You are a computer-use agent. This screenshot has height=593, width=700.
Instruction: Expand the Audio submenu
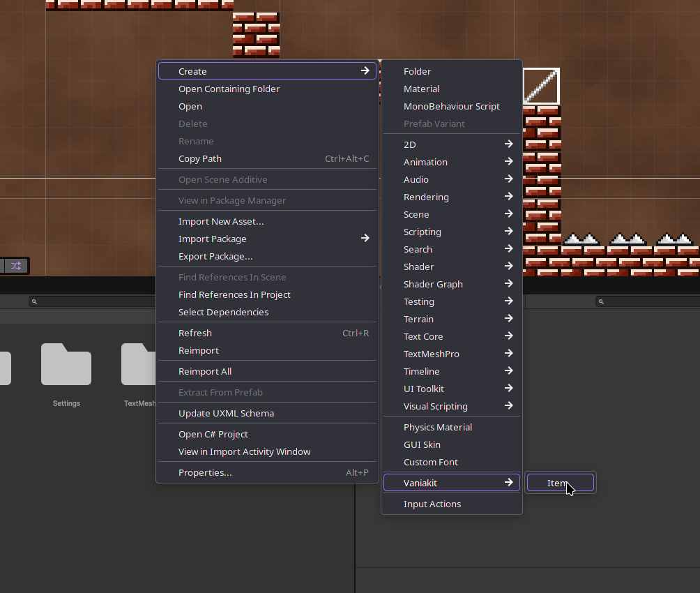point(451,179)
